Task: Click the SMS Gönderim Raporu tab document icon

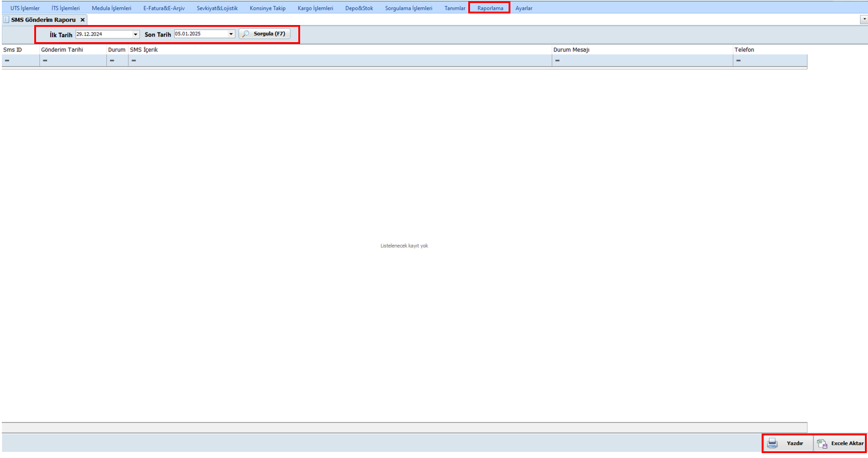Action: tap(6, 20)
